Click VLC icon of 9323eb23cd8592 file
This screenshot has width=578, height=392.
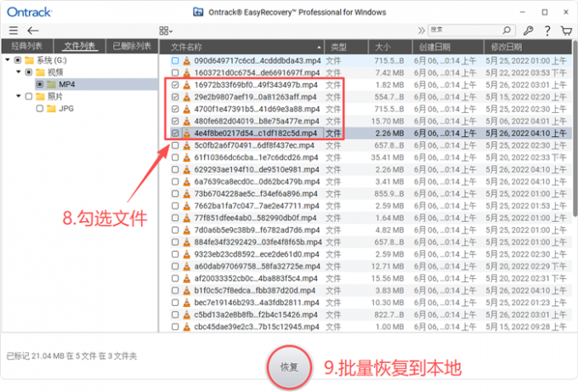(x=187, y=254)
